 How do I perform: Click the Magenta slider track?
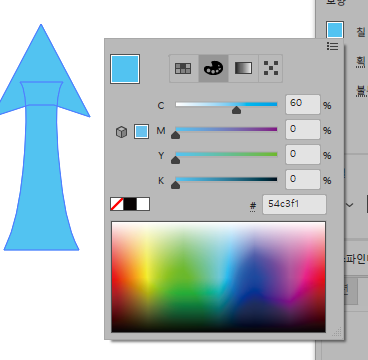coord(226,129)
